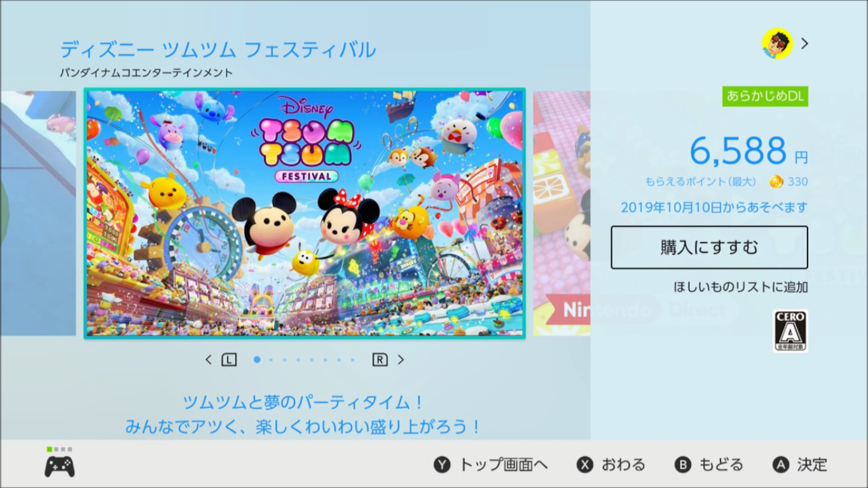Click the left arrow chevron under gallery
868x488 pixels.
(209, 360)
